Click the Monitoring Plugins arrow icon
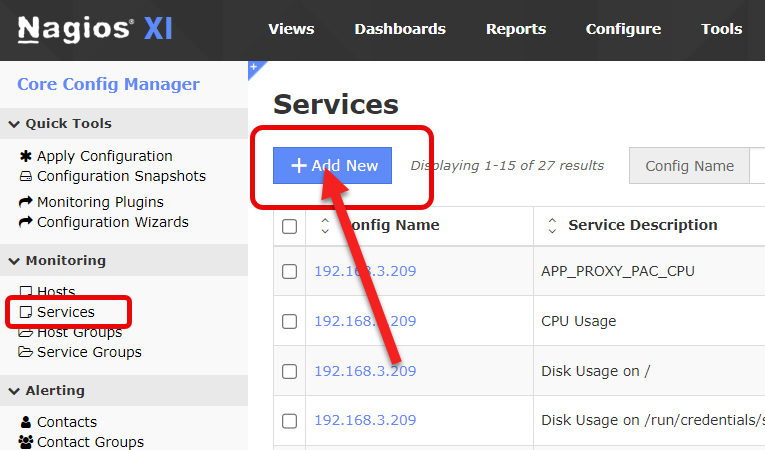Viewport: 765px width, 450px height. pyautogui.click(x=26, y=202)
